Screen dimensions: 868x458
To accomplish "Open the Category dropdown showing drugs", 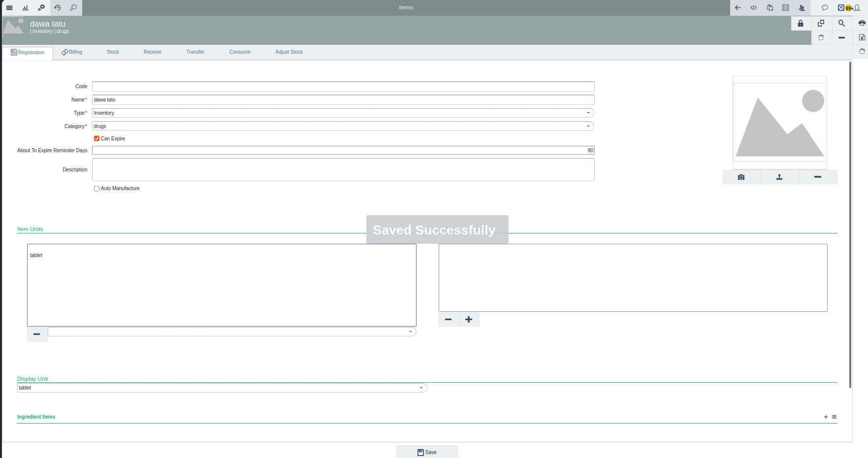I will [343, 127].
